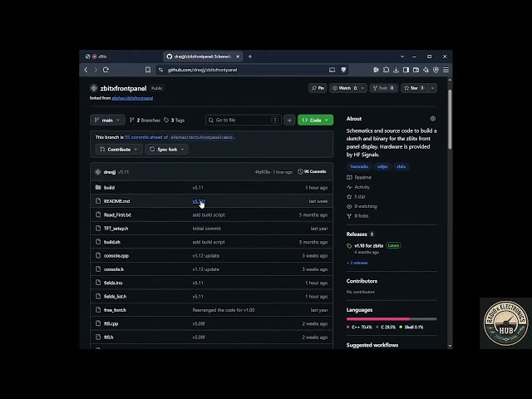Click the repository owner avatar icon
This screenshot has height=399, width=532.
click(94, 88)
